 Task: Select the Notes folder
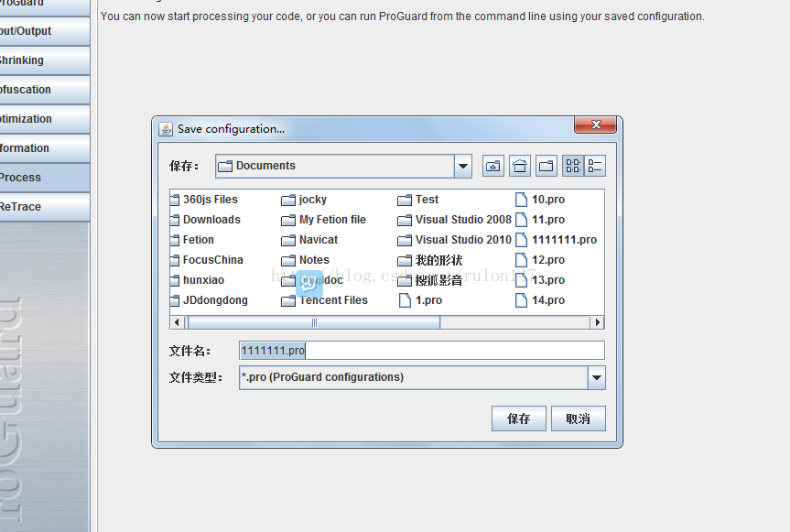(306, 260)
